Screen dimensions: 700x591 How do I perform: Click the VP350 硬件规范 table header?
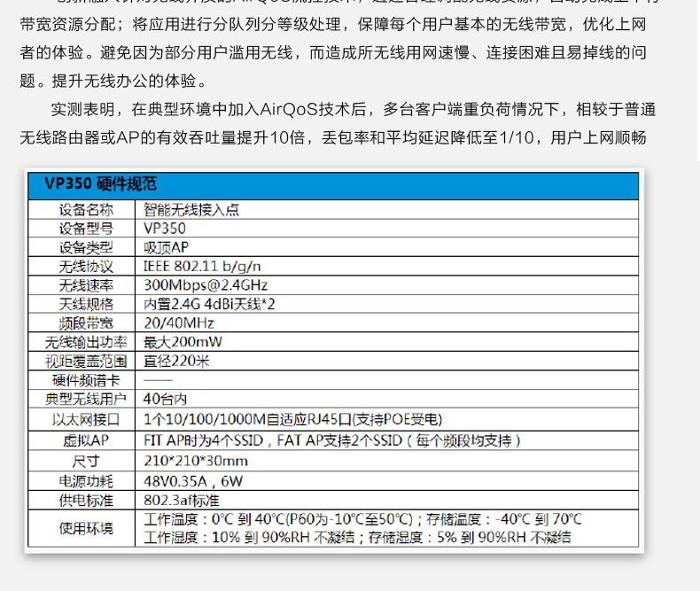tap(333, 185)
